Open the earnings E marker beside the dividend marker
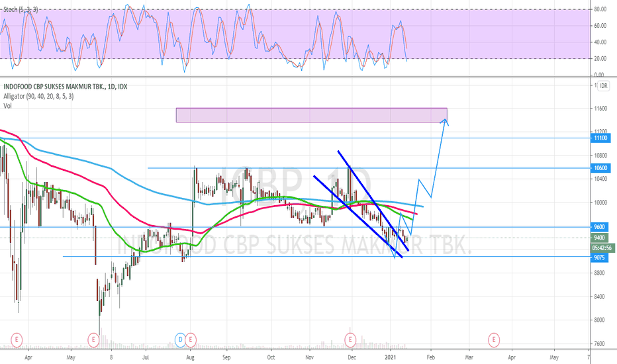Viewport: 617px width, 364px height. pos(191,340)
